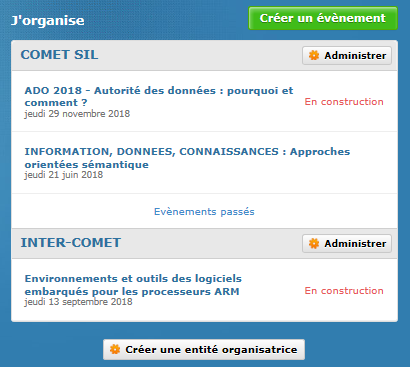This screenshot has height=367, width=410.
Task: Open Administrer for INTER-COMET
Action: click(x=347, y=244)
